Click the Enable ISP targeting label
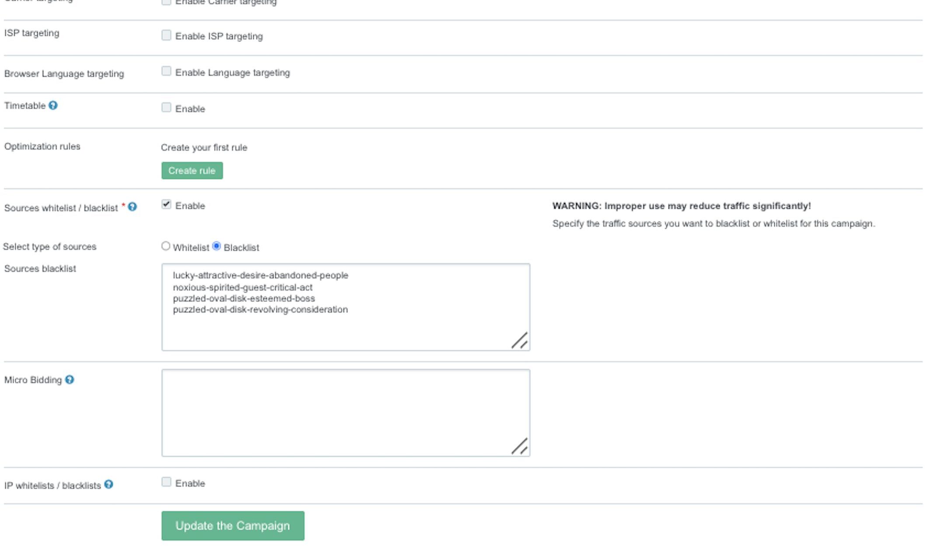The image size is (930, 560). point(219,36)
